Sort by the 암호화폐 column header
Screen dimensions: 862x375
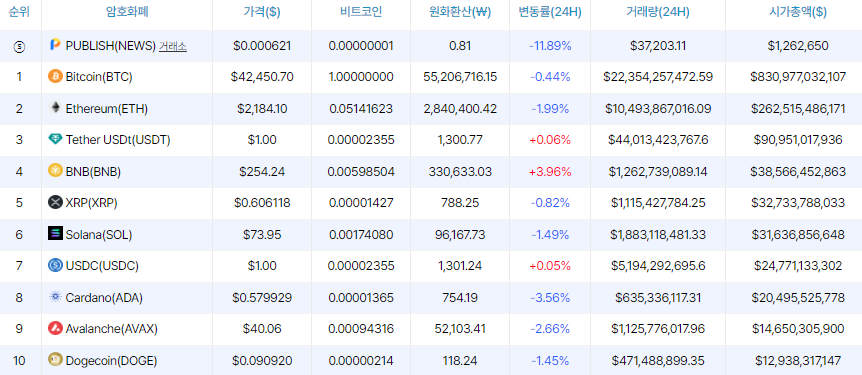[126, 12]
